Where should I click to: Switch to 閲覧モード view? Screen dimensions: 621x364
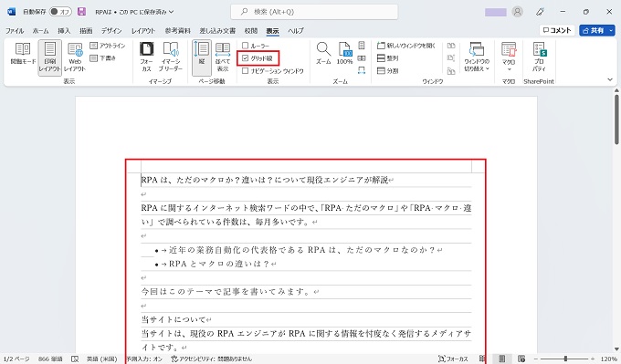tap(23, 54)
